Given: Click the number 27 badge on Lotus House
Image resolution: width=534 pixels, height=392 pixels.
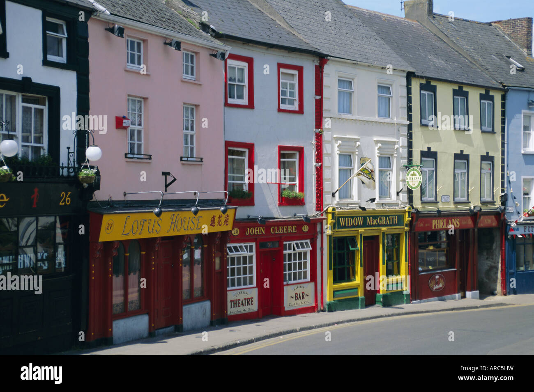Looking at the screenshot, I should [109, 227].
